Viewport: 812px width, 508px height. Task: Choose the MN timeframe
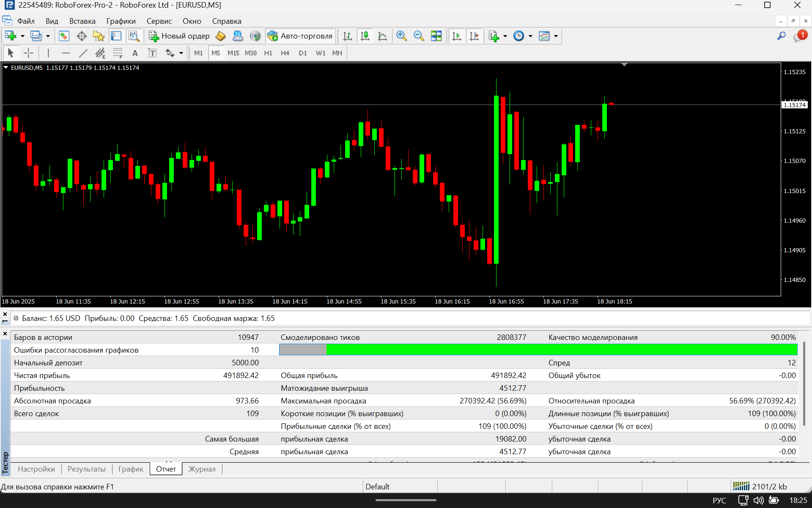pyautogui.click(x=337, y=53)
